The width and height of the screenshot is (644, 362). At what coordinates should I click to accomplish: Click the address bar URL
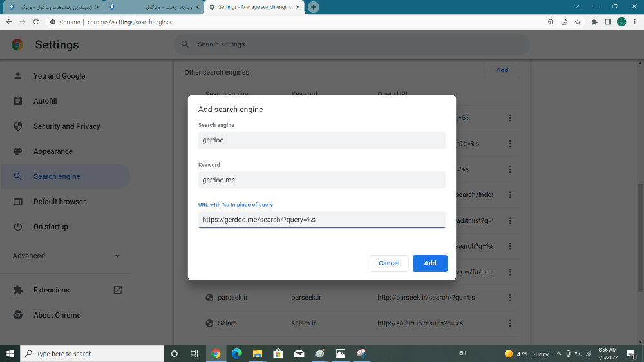(130, 22)
